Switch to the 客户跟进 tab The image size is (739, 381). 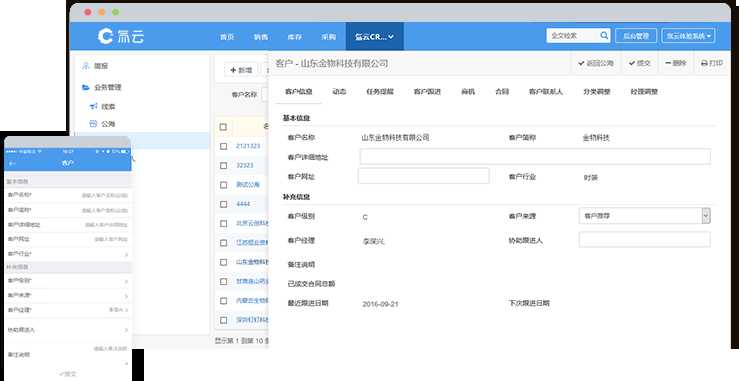point(427,92)
